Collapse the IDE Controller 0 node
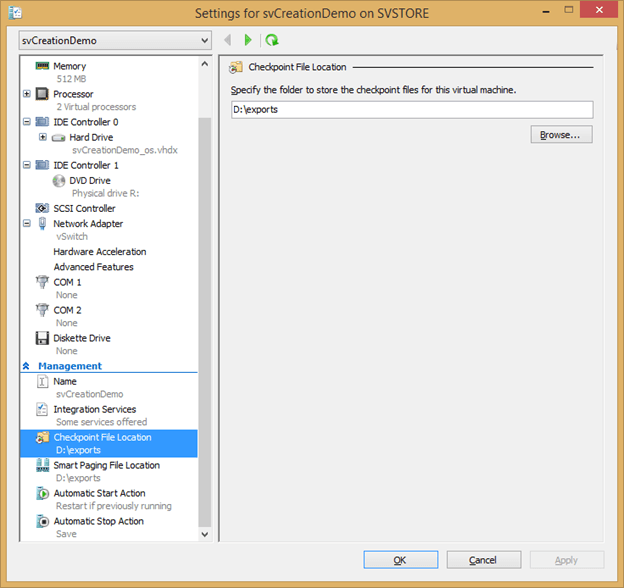The image size is (624, 588). (27, 122)
